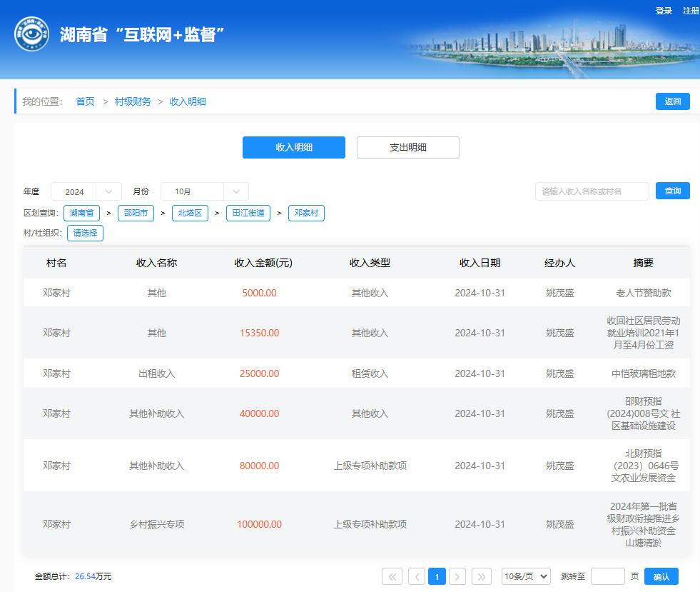The height and width of the screenshot is (592, 700).
Task: Click the 登录 link
Action: [x=664, y=11]
